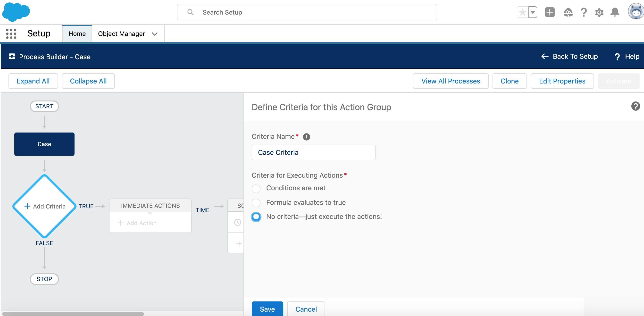
Task: Click the Setup app title
Action: click(x=39, y=33)
